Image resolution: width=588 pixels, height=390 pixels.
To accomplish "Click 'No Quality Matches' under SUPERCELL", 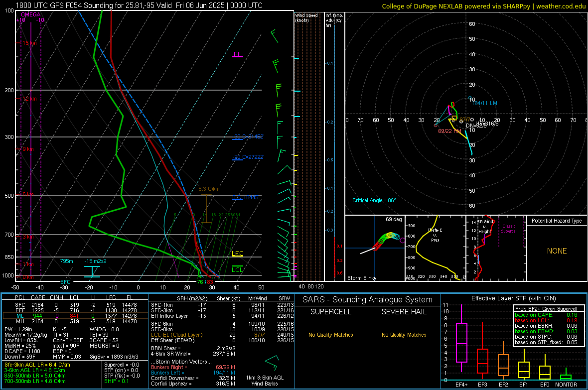I will pyautogui.click(x=331, y=335).
